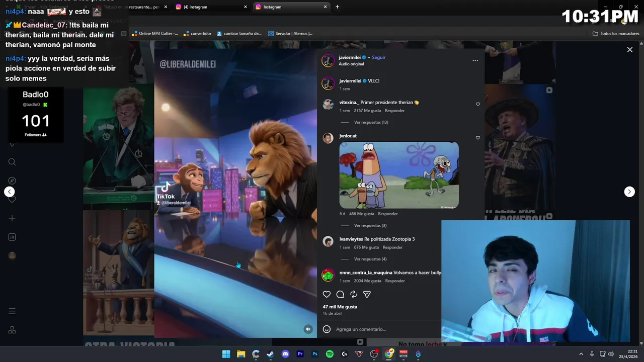644x362 pixels.
Task: Open Google Chrome from the taskbar
Action: (388, 354)
